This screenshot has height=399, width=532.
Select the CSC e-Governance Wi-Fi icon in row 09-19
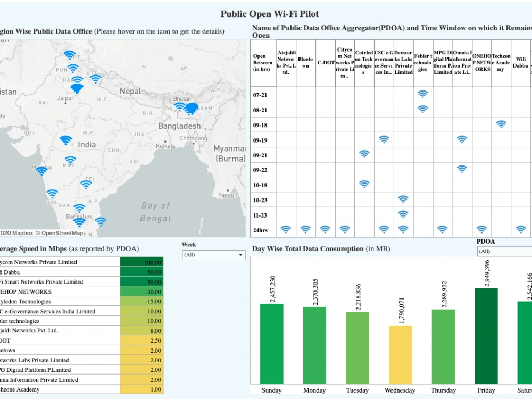(384, 139)
